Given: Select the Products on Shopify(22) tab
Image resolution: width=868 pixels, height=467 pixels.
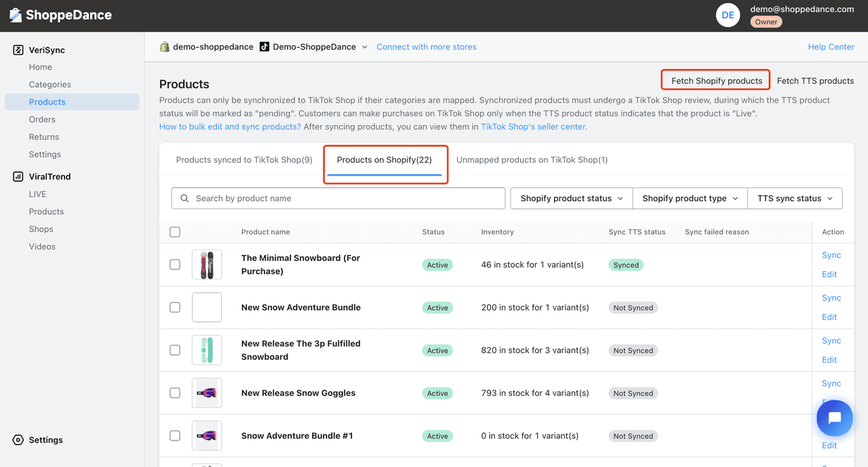Looking at the screenshot, I should click(384, 160).
